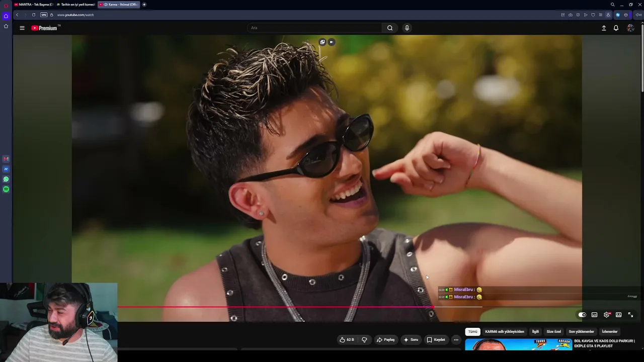Image resolution: width=644 pixels, height=362 pixels.
Task: Open Messenger in the Opera sidebar
Action: pyautogui.click(x=6, y=169)
